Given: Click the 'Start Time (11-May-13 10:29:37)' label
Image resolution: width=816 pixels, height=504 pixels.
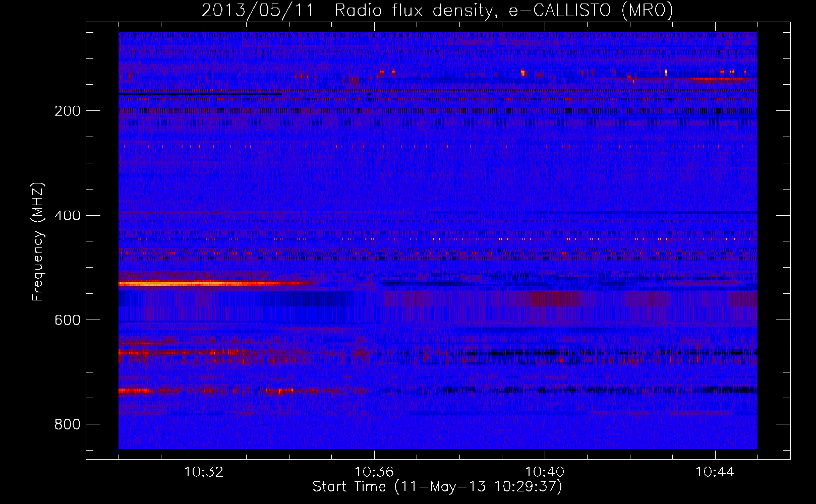Looking at the screenshot, I should pyautogui.click(x=437, y=487).
